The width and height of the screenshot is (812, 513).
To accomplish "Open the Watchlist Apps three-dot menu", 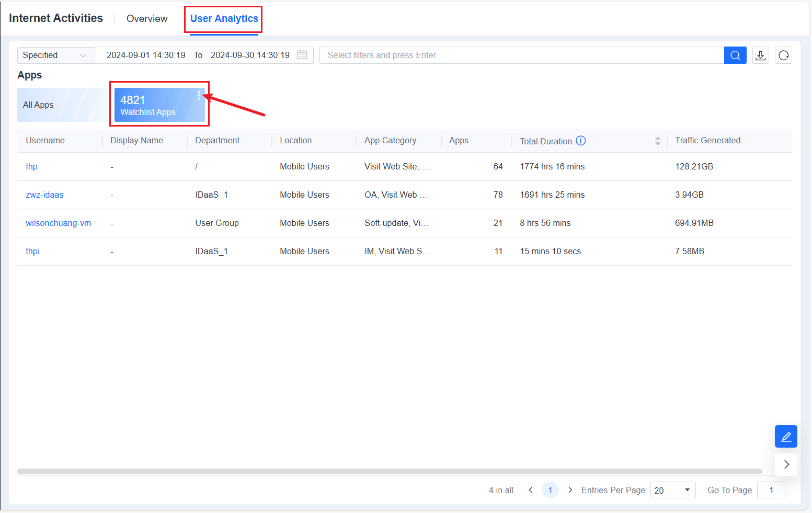I will point(199,95).
